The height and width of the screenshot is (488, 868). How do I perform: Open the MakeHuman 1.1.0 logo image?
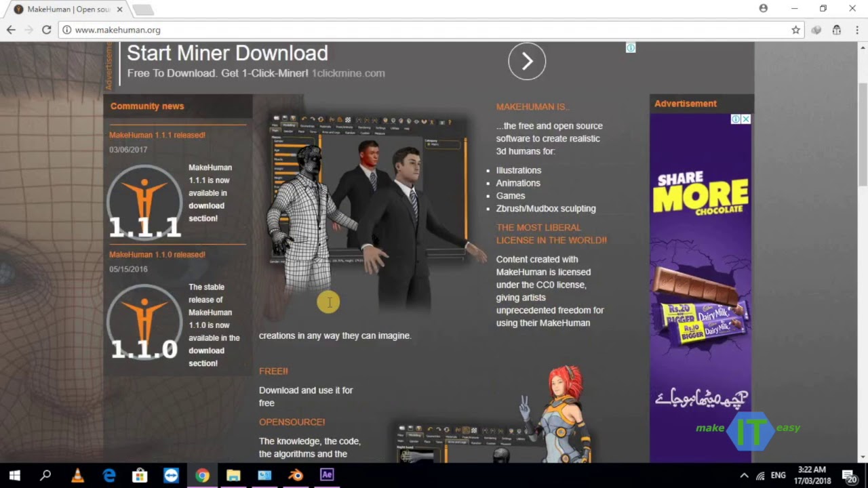point(144,322)
